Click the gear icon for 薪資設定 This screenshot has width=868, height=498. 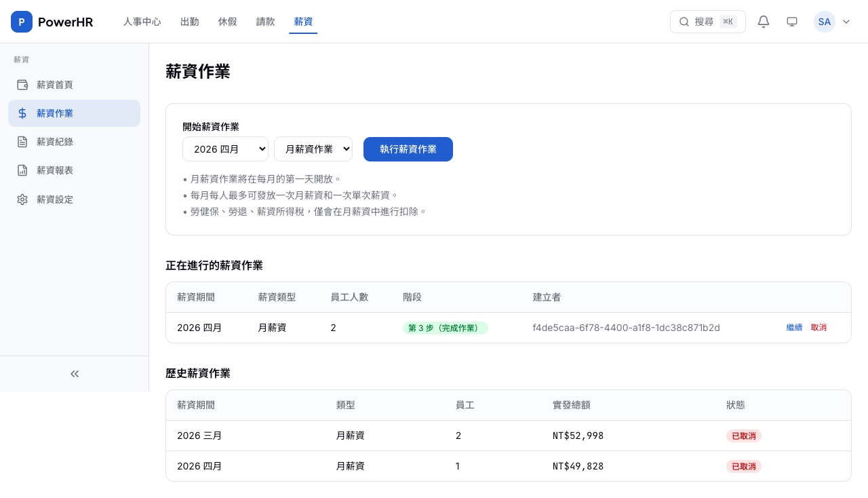pos(22,199)
